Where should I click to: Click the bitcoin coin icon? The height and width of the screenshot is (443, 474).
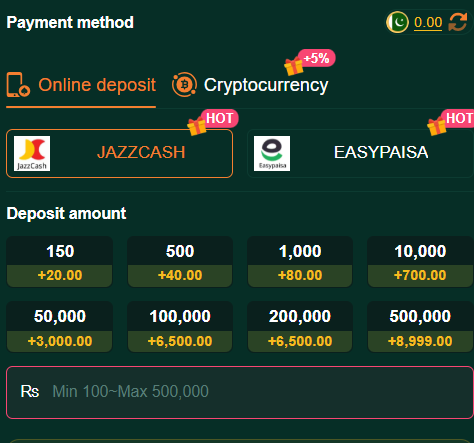(x=184, y=85)
